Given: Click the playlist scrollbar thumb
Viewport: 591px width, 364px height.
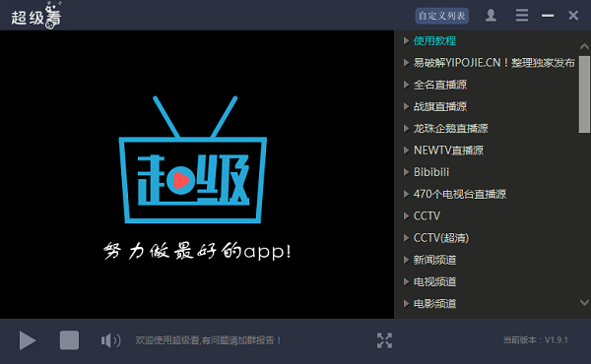Looking at the screenshot, I should [584, 94].
